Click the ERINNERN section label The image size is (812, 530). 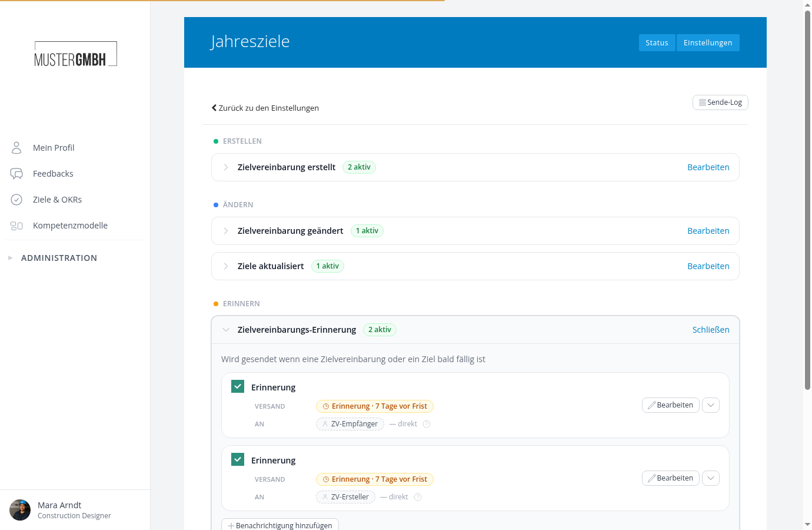[241, 304]
